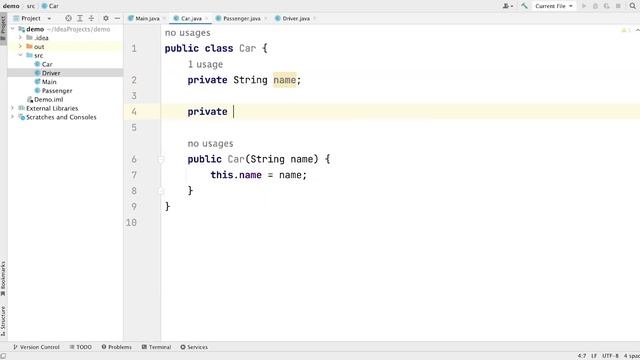
Task: Click the warning indicator in editor corner
Action: click(625, 30)
